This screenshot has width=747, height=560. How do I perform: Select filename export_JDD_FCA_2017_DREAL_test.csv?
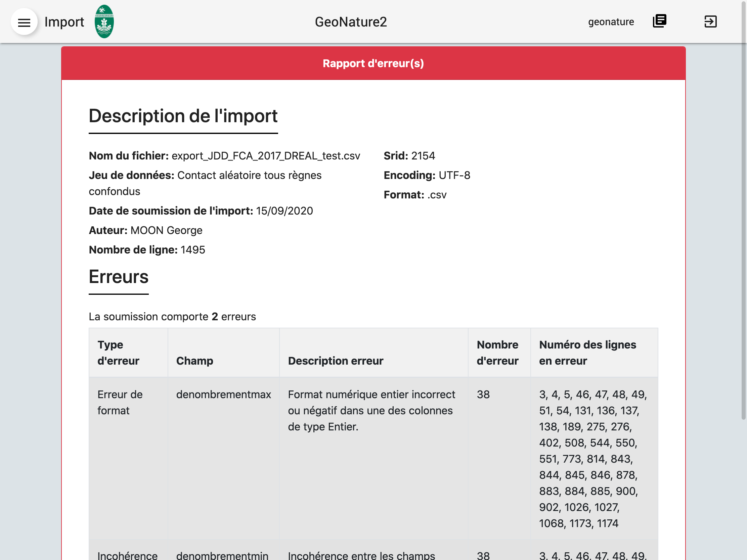266,156
